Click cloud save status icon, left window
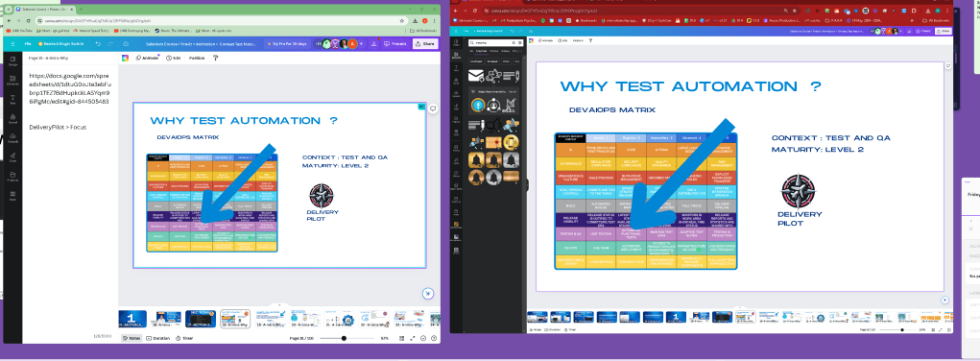 click(x=126, y=44)
